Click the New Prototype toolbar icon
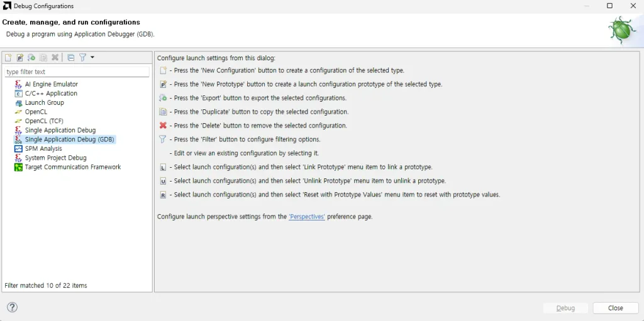 (19, 58)
